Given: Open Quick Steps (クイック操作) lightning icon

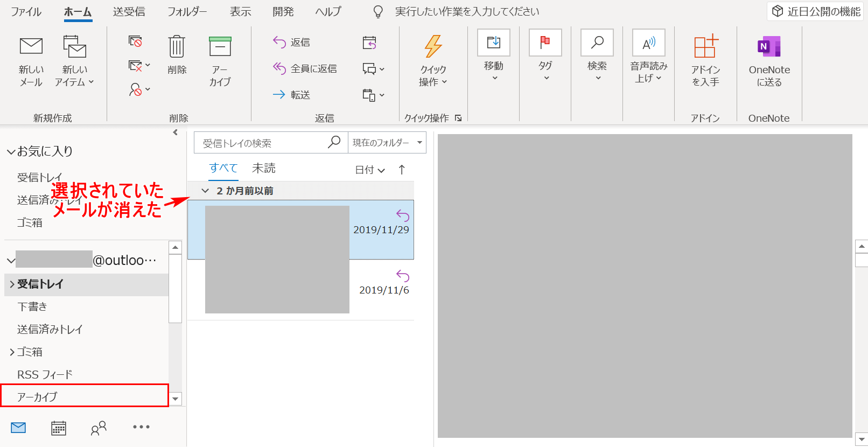Looking at the screenshot, I should [433, 47].
